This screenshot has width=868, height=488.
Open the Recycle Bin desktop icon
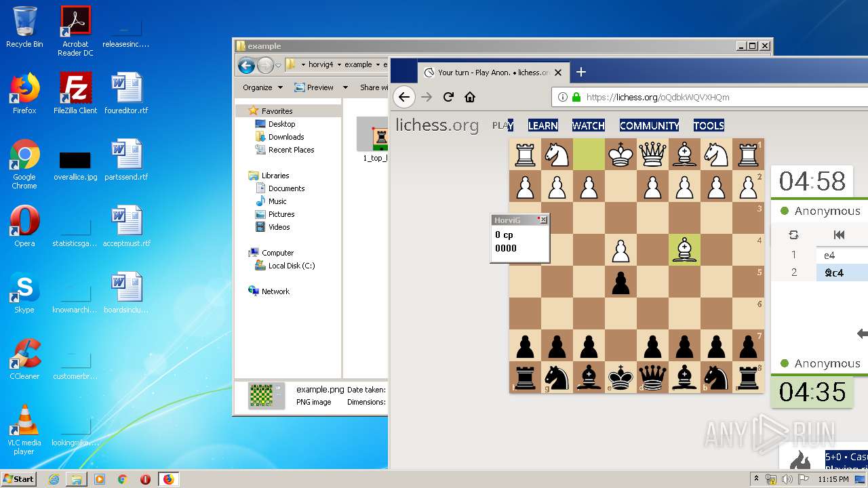[24, 27]
